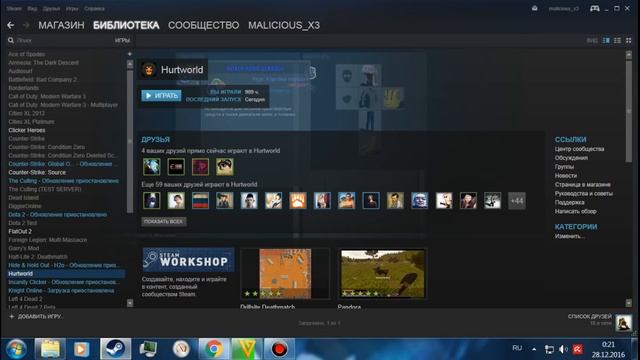Viewport: 640px width, 360px height.
Task: Open account name dropdown at top
Action: tap(564, 9)
